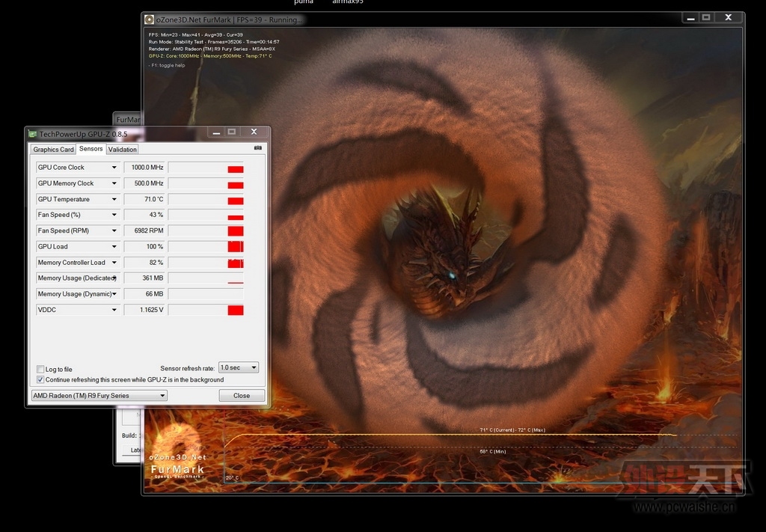Click the 66 MB dynamic memory value
The image size is (766, 532).
(x=144, y=293)
